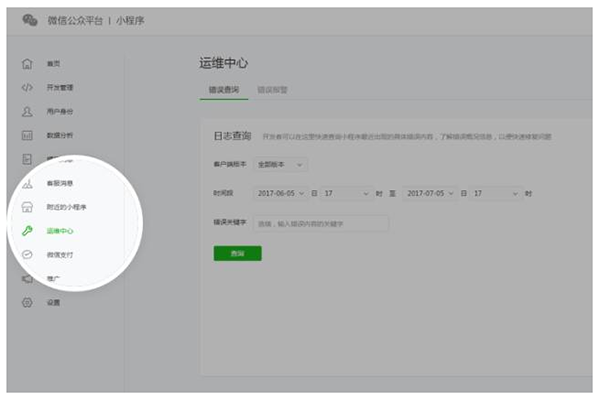Select the 附近的小程序 store icon
This screenshot has height=400, width=600.
click(28, 207)
